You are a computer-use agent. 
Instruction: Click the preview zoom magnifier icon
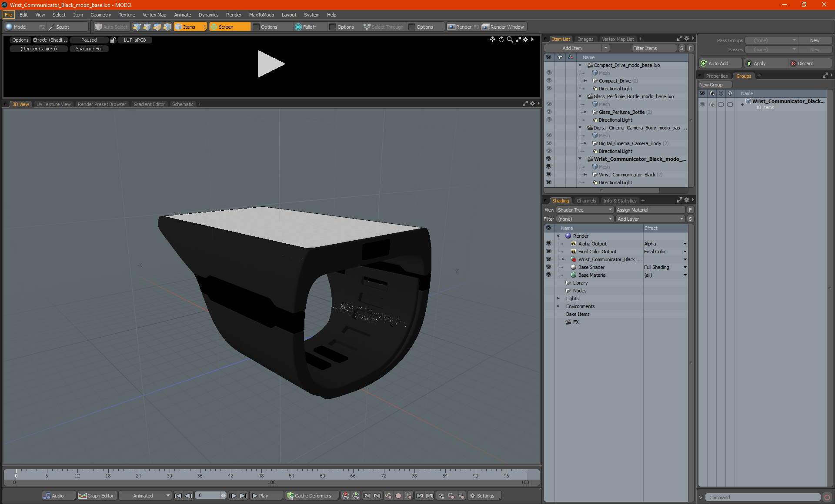[x=510, y=40]
